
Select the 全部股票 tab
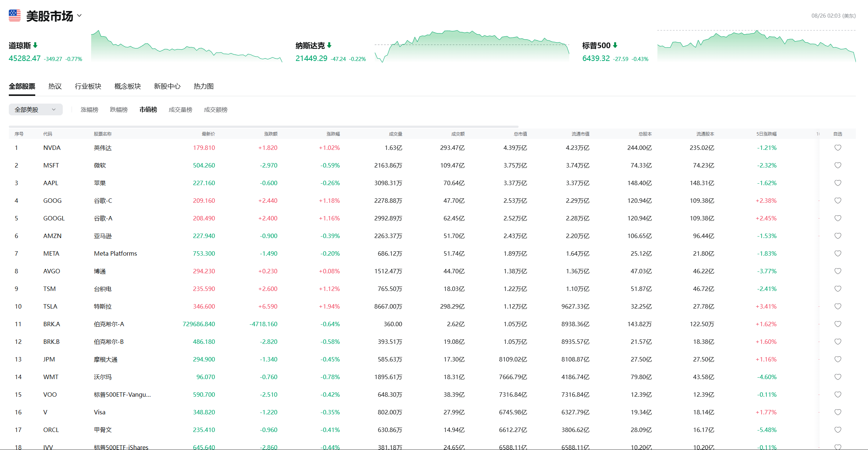click(22, 86)
